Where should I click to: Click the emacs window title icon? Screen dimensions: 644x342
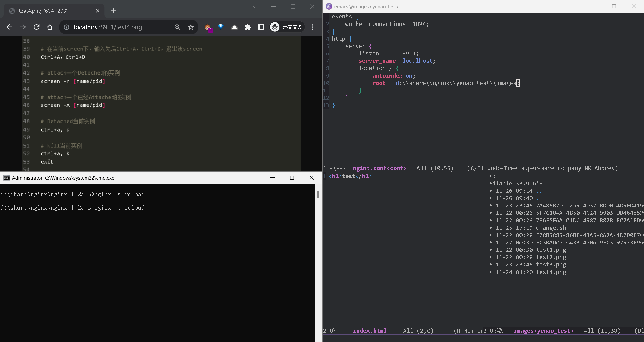329,6
